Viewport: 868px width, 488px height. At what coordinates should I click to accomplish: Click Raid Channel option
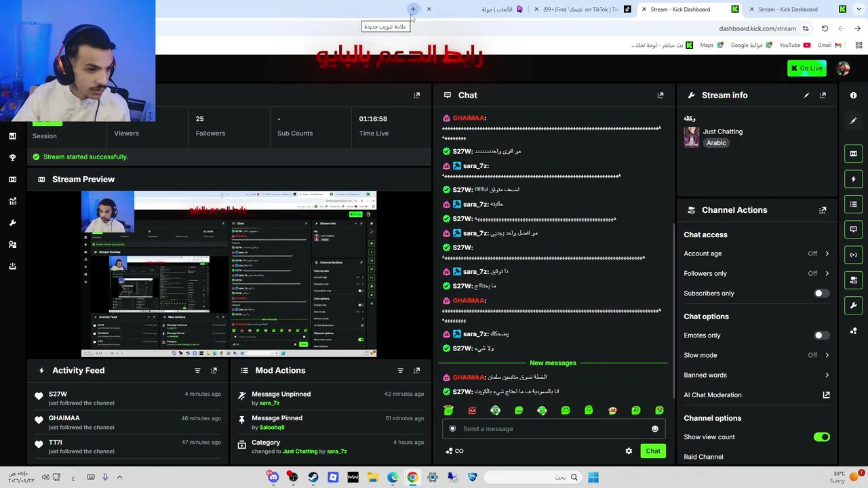(x=703, y=457)
